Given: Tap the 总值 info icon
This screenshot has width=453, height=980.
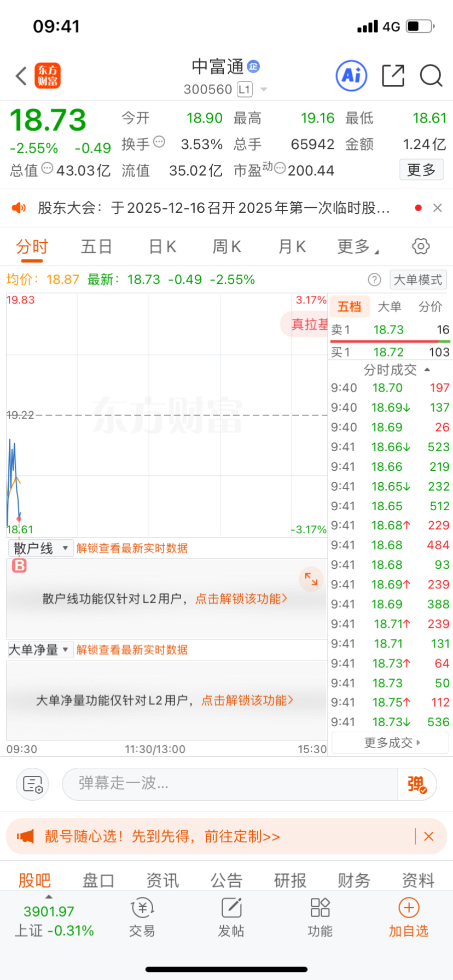Looking at the screenshot, I should click(x=47, y=168).
